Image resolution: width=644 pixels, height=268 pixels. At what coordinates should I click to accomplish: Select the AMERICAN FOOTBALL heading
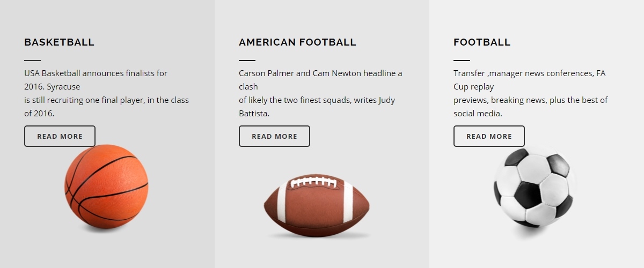pyautogui.click(x=297, y=42)
